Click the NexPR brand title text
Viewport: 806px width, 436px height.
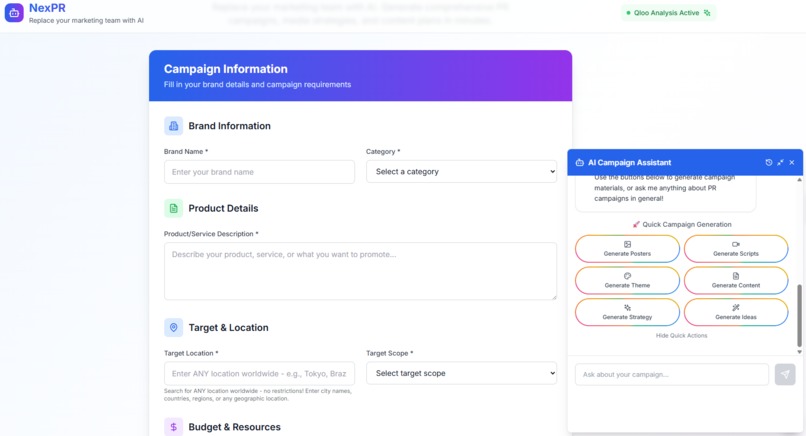[47, 8]
